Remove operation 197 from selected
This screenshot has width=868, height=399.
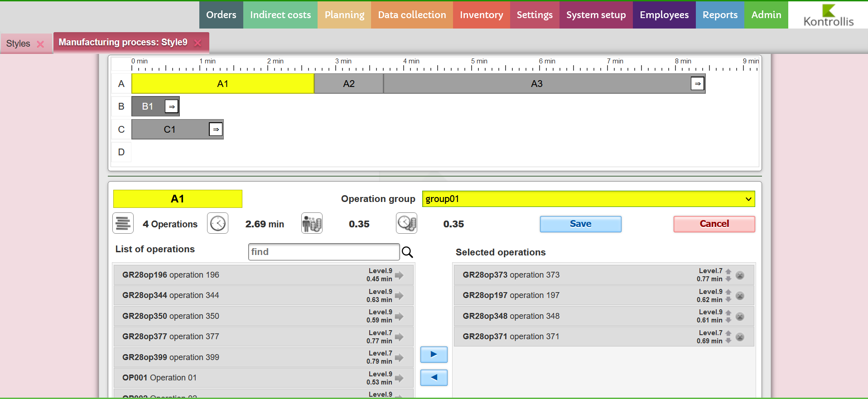740,296
